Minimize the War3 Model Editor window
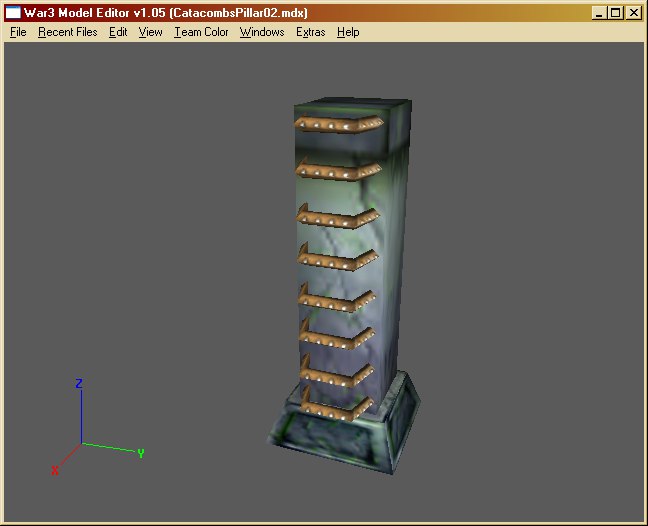This screenshot has height=526, width=648. coord(599,13)
